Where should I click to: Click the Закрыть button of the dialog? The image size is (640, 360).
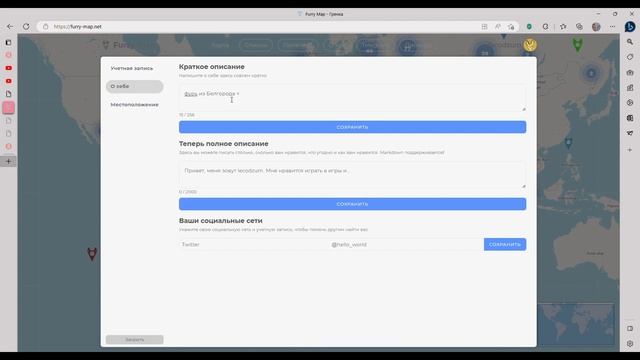pyautogui.click(x=134, y=339)
